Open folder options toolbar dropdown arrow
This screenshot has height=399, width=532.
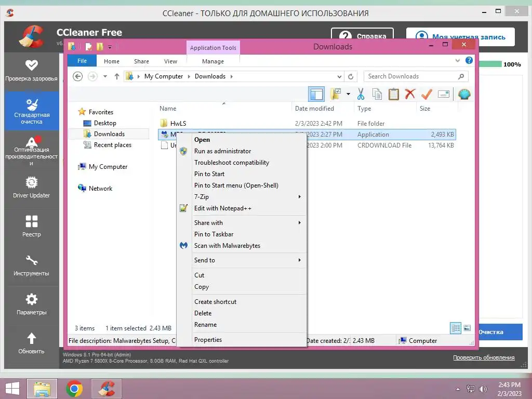coord(348,94)
